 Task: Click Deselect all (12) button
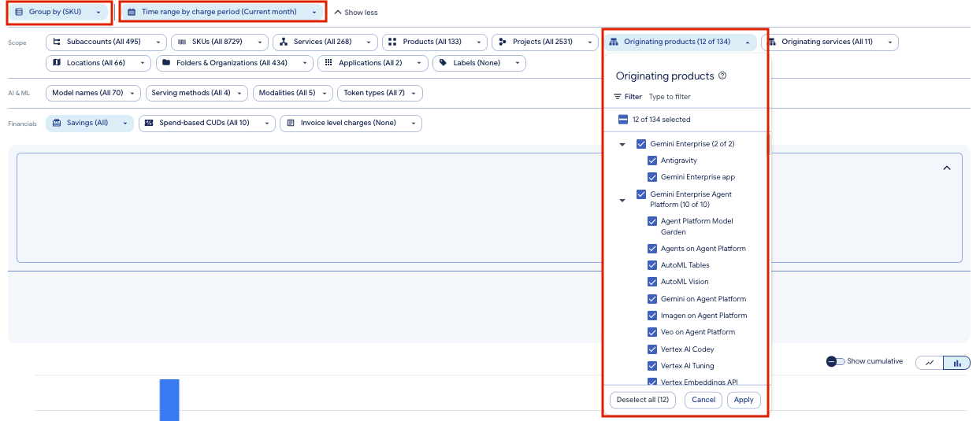point(642,400)
